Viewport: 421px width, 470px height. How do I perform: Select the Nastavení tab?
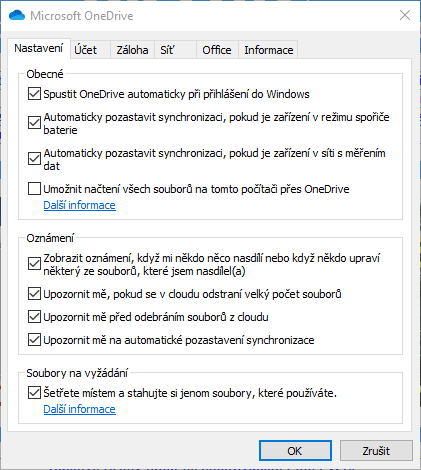[x=39, y=48]
